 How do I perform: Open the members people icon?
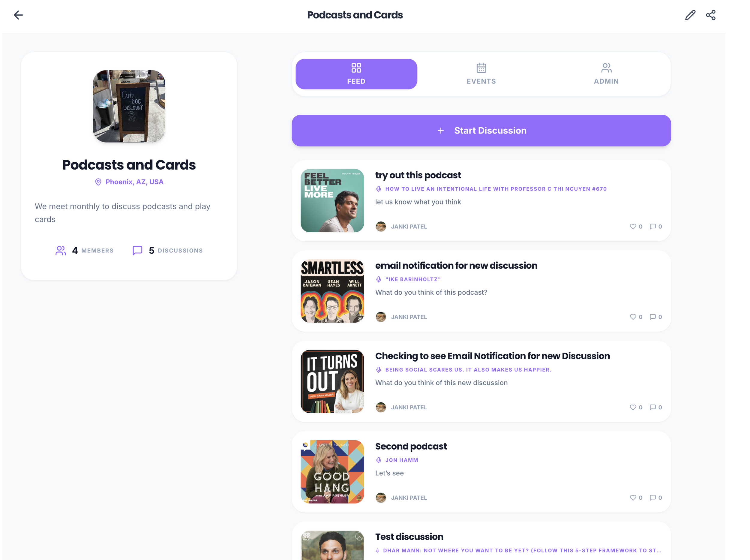pyautogui.click(x=61, y=251)
